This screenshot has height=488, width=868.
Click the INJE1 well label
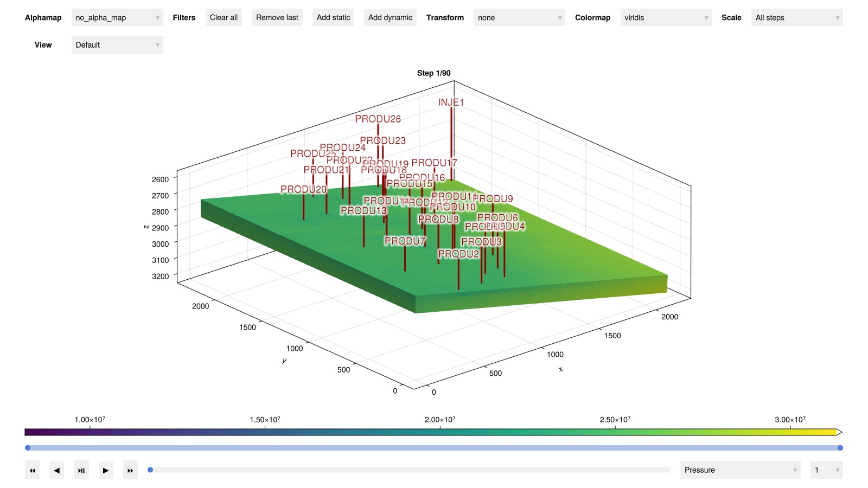coord(451,102)
